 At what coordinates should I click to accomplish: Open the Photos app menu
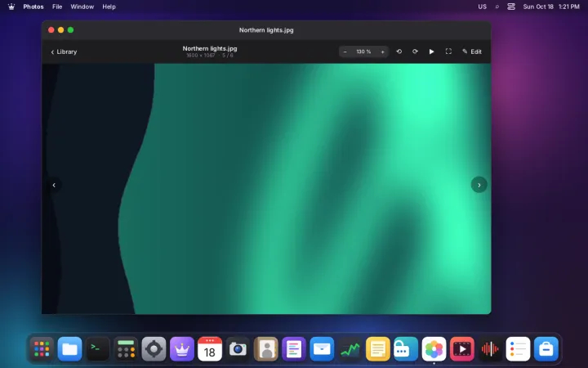pos(33,7)
